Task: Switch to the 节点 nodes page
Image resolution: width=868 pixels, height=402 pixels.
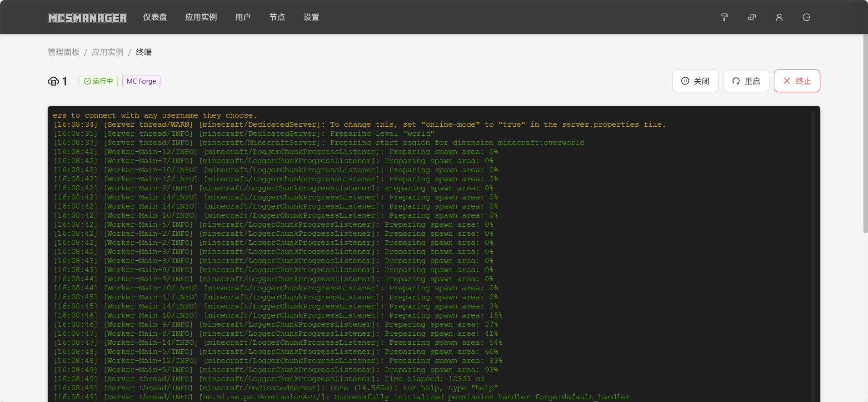Action: (277, 17)
